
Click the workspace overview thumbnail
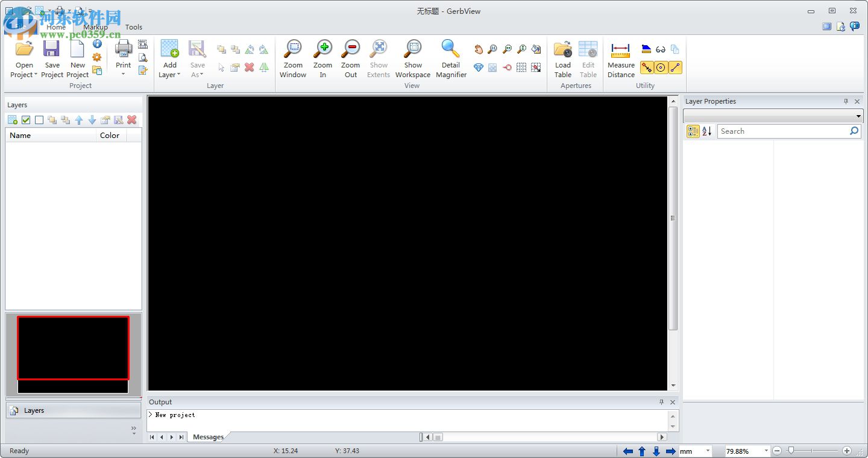coord(73,355)
